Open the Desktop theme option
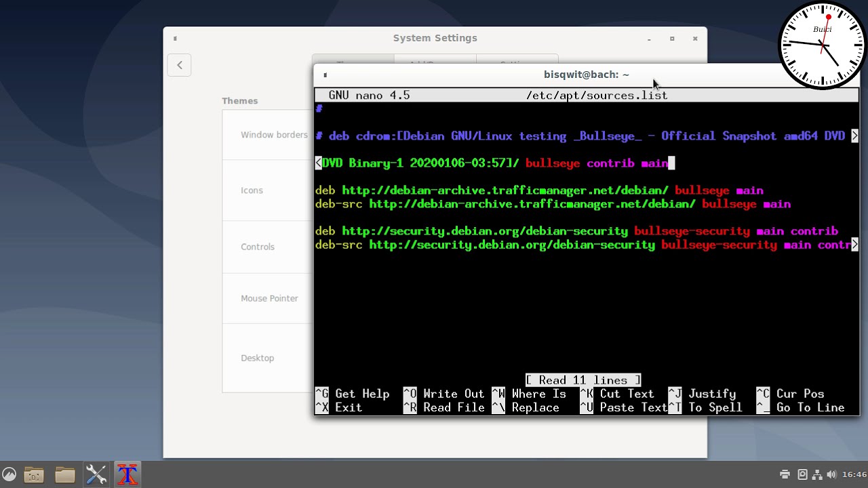This screenshot has width=868, height=488. click(x=258, y=358)
